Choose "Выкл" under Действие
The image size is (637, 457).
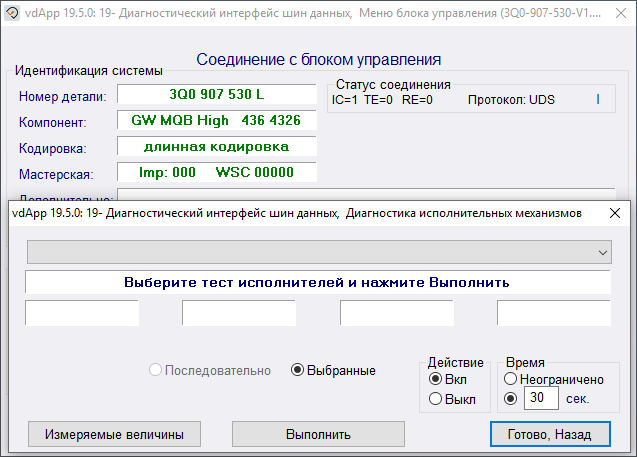435,399
